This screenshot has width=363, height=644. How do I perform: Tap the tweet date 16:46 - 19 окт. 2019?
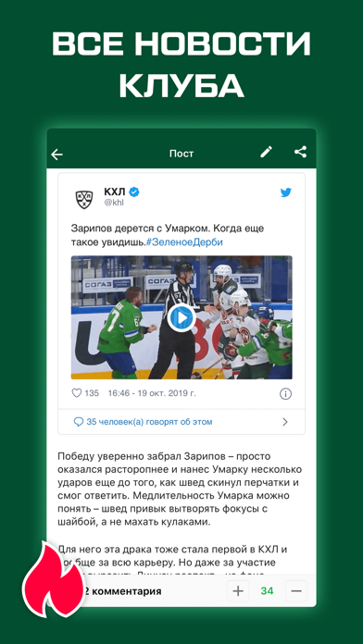152,393
